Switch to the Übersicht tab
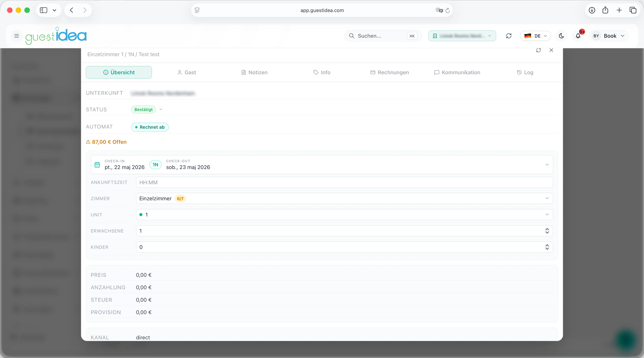The image size is (644, 358). tap(119, 72)
